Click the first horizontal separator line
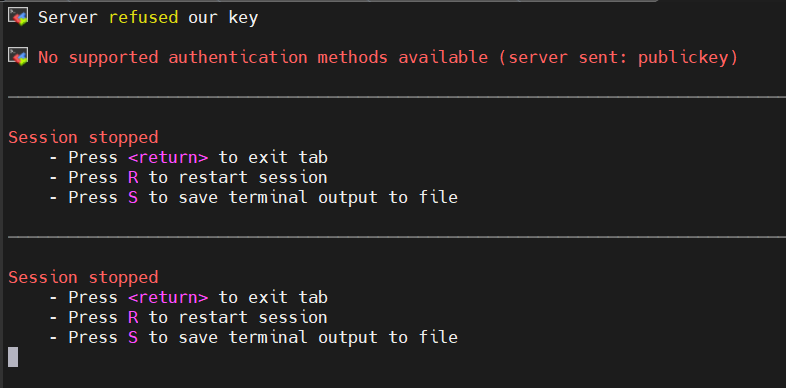 click(x=397, y=97)
